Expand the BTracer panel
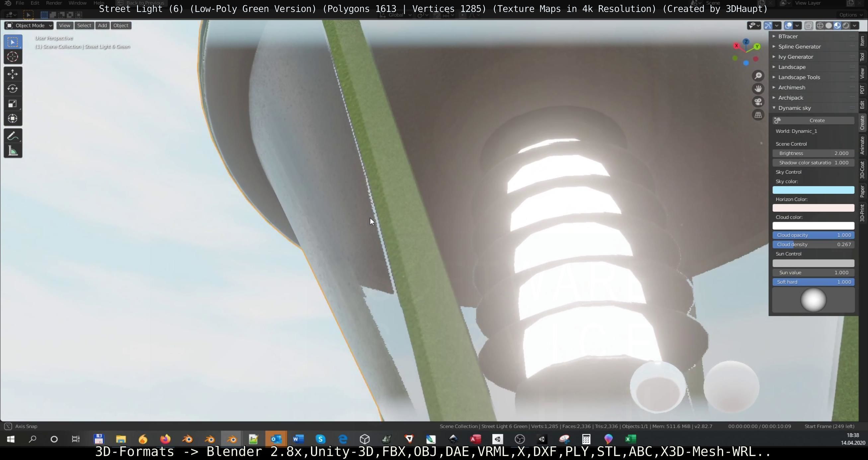Image resolution: width=868 pixels, height=460 pixels. pyautogui.click(x=814, y=36)
